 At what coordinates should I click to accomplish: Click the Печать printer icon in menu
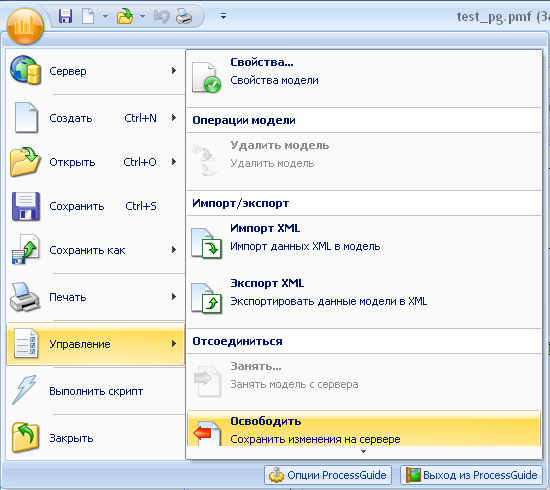click(x=25, y=297)
